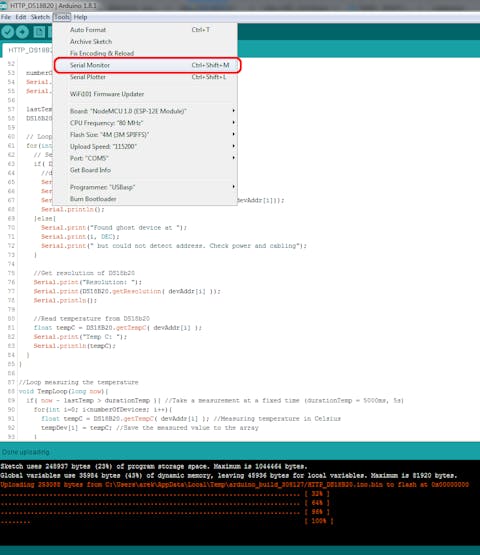Close the open Tools menu
Image resolution: width=480 pixels, height=555 pixels.
pos(62,17)
